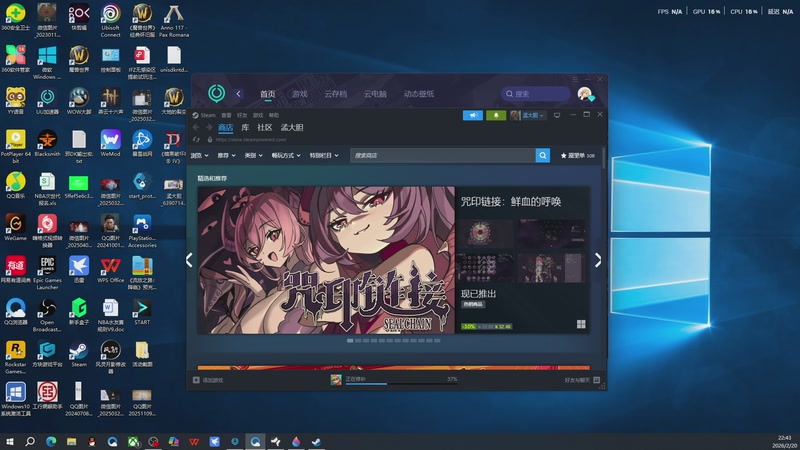This screenshot has height=450, width=800.
Task: Open the PlayStation Accessories desktop shortcut
Action: pyautogui.click(x=142, y=231)
